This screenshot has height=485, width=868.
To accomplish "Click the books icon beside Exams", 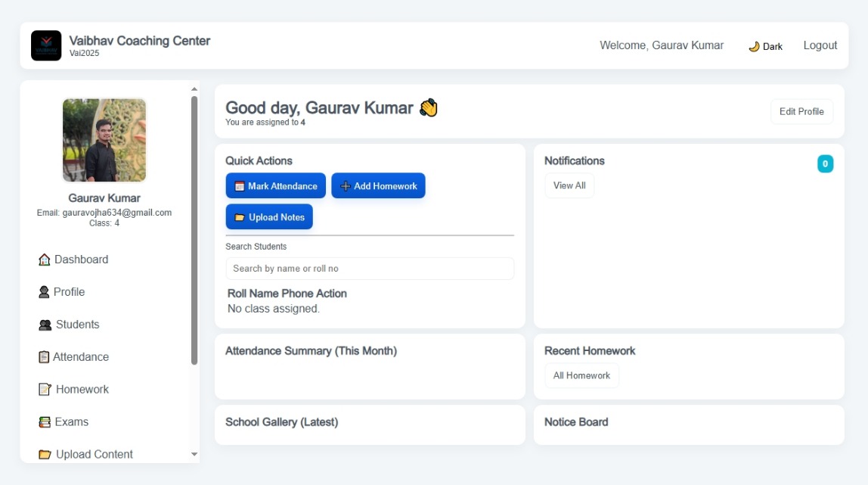I will coord(45,422).
